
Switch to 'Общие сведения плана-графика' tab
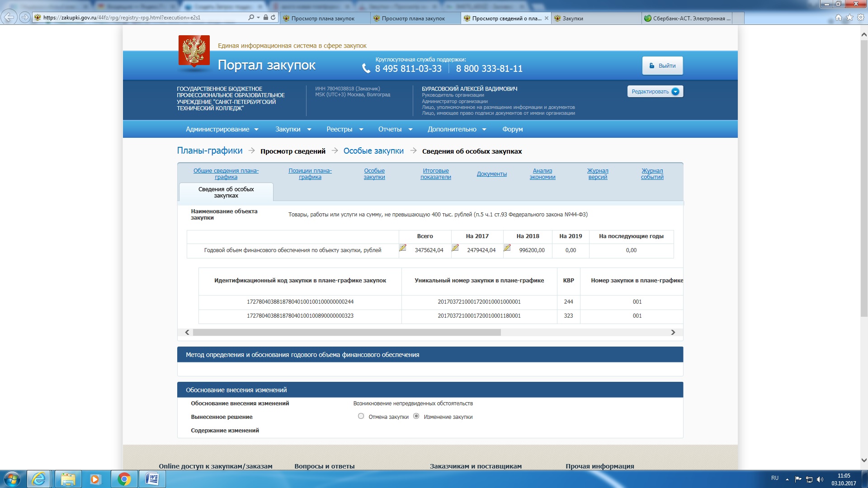pyautogui.click(x=226, y=174)
